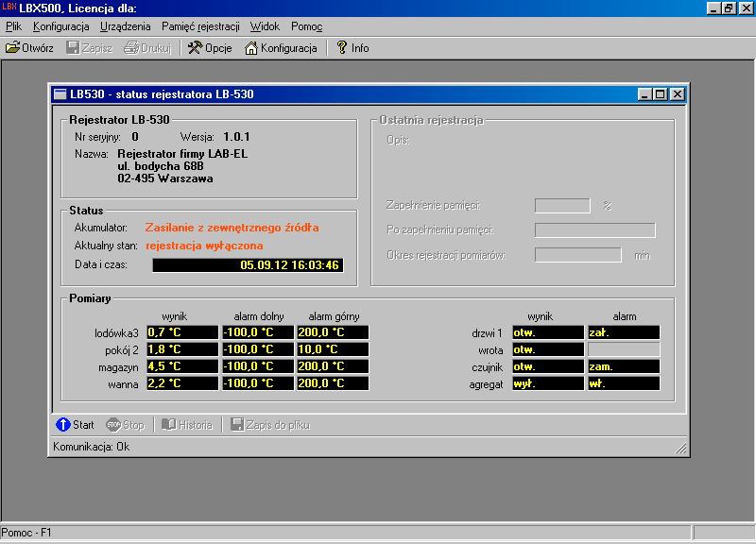Click wanna result 2,2 °C

182,383
